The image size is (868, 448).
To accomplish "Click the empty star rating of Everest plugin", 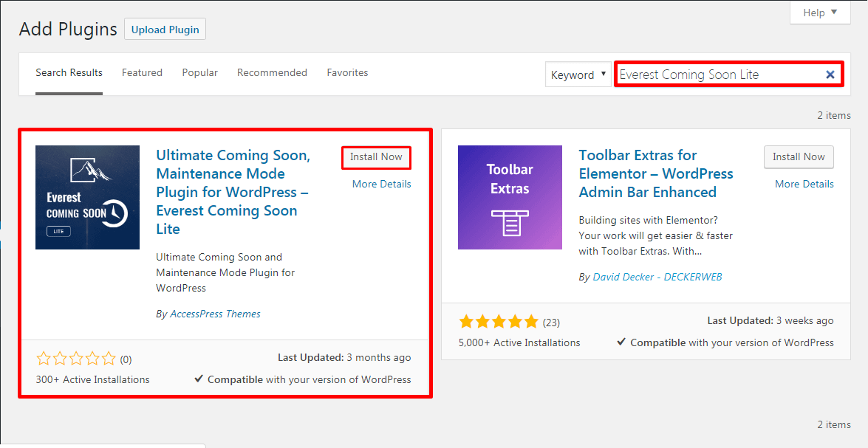I will coord(76,359).
